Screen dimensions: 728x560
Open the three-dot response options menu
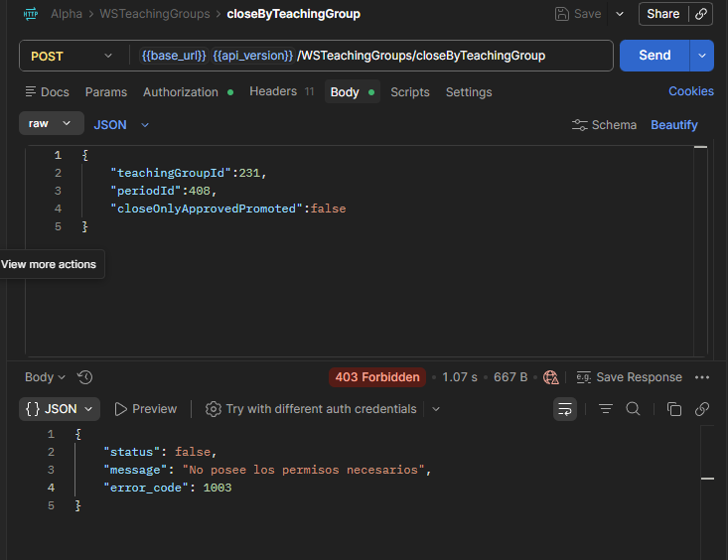701,377
